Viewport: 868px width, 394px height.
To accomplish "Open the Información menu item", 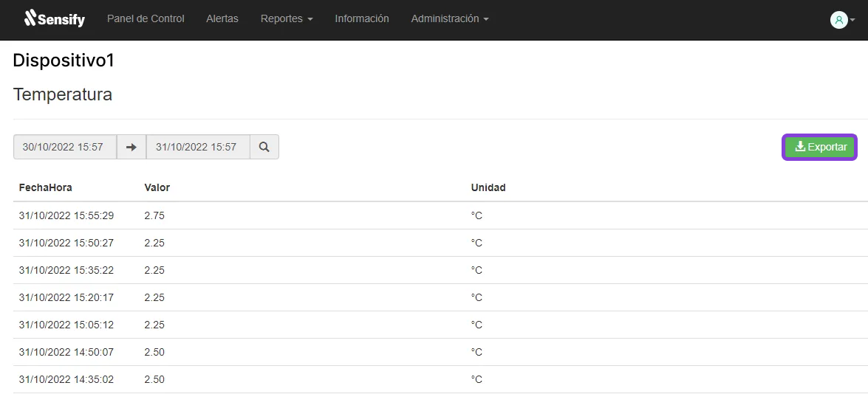I will pos(361,18).
